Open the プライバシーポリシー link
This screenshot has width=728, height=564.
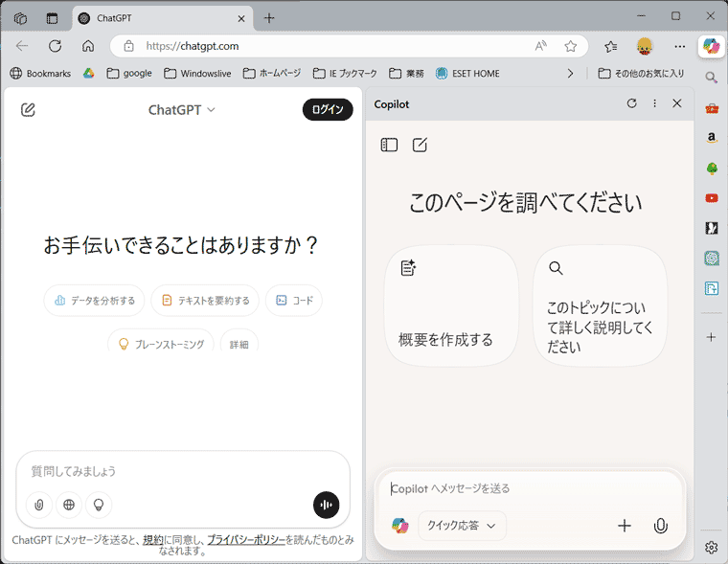(246, 540)
